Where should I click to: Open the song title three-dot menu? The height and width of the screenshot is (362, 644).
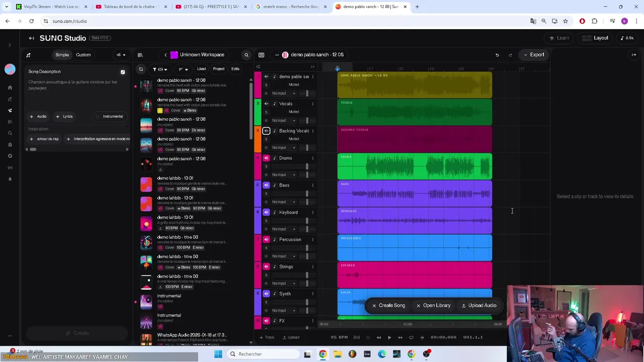coord(277,55)
